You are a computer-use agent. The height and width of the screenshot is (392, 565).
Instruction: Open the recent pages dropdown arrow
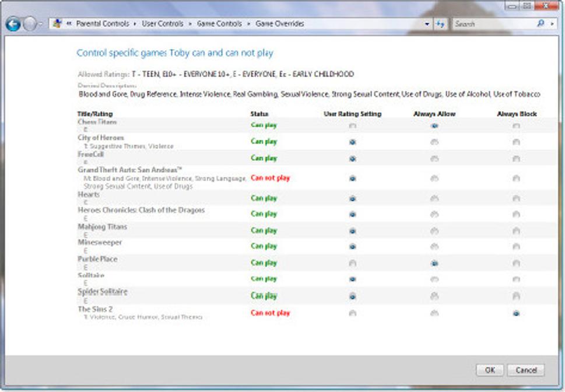(40, 24)
